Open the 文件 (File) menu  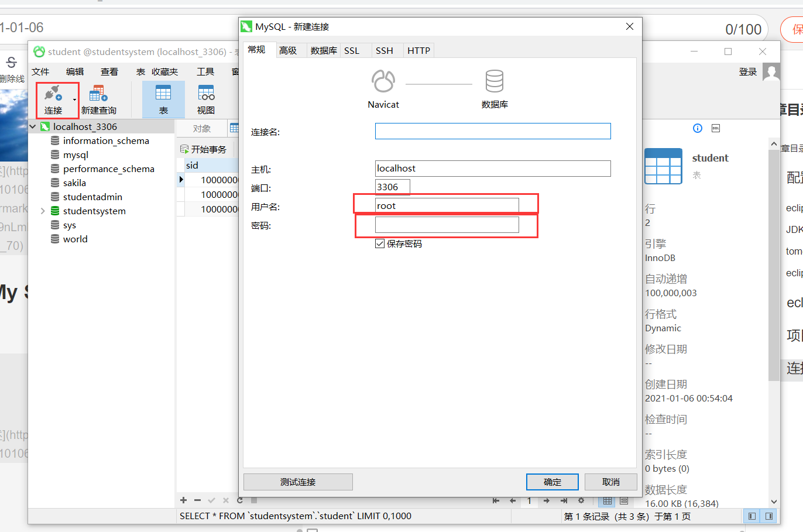coord(41,71)
